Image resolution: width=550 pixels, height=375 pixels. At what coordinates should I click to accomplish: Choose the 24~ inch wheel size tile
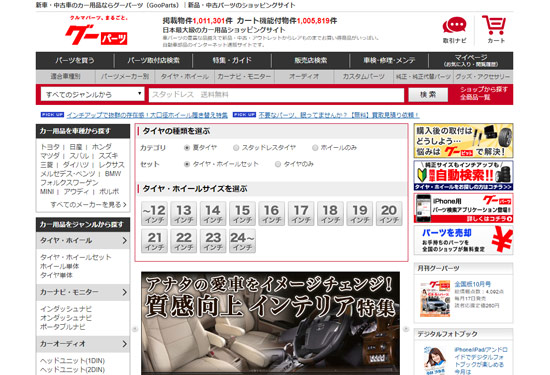pos(242,241)
